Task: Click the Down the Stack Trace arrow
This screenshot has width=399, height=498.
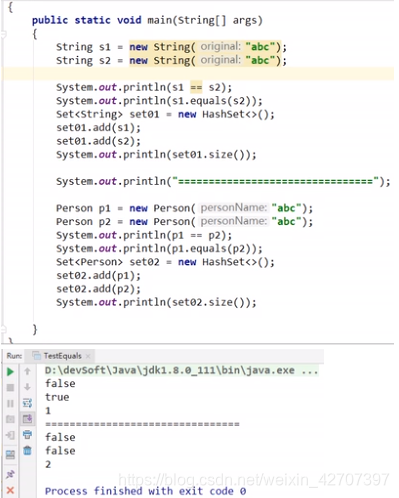Action: [x=27, y=387]
